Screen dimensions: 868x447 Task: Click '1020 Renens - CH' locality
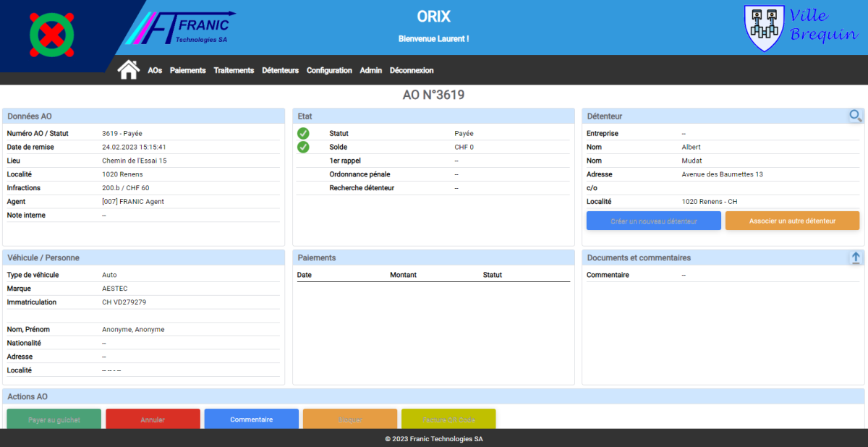click(x=710, y=202)
